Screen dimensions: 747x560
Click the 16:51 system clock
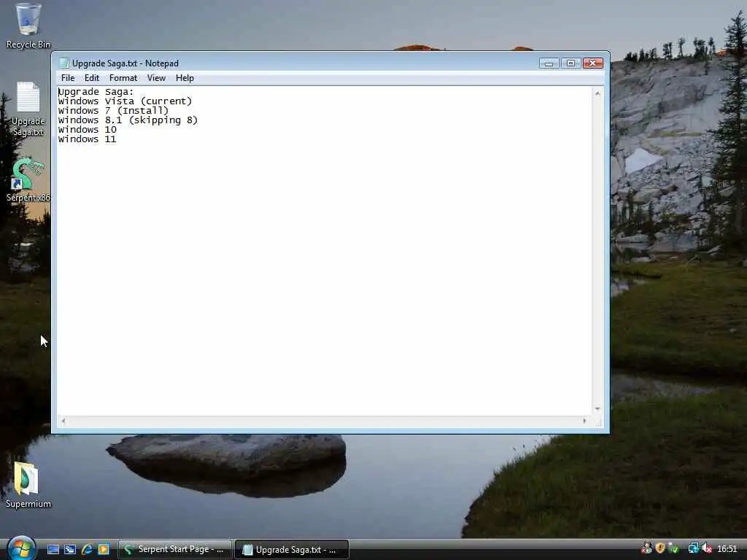727,549
